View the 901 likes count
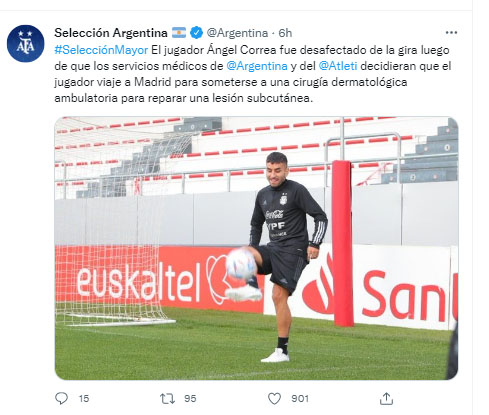The image size is (489, 415). [300, 399]
